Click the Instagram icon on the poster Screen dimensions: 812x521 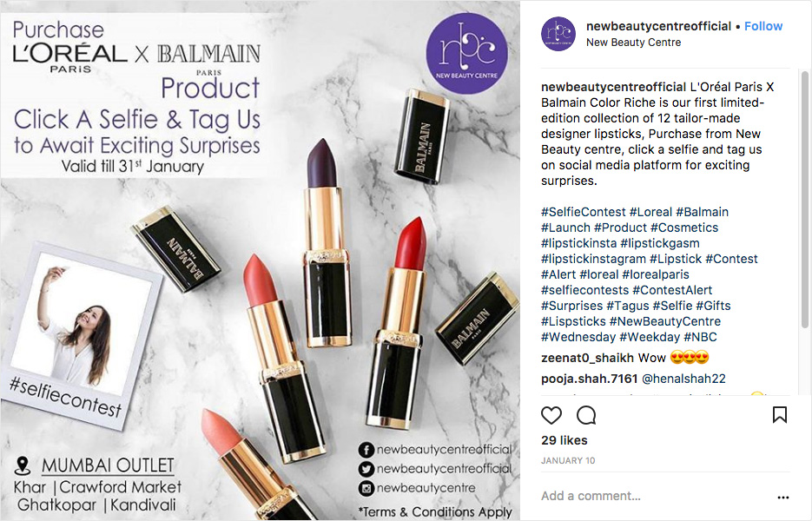click(x=366, y=488)
